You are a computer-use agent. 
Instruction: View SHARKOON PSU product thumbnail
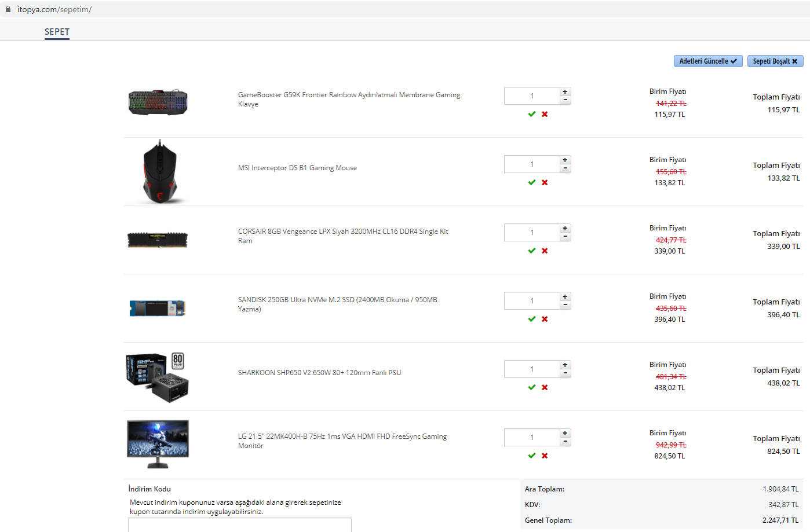pos(158,377)
